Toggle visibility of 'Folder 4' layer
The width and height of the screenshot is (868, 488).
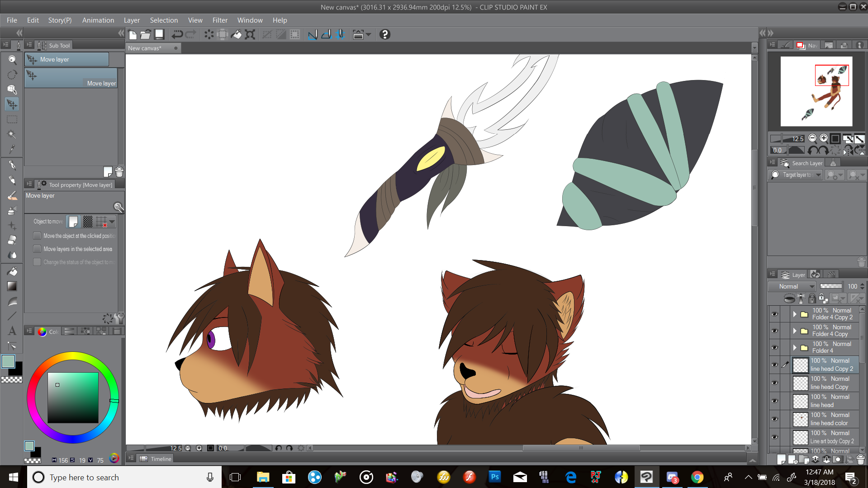pyautogui.click(x=774, y=347)
